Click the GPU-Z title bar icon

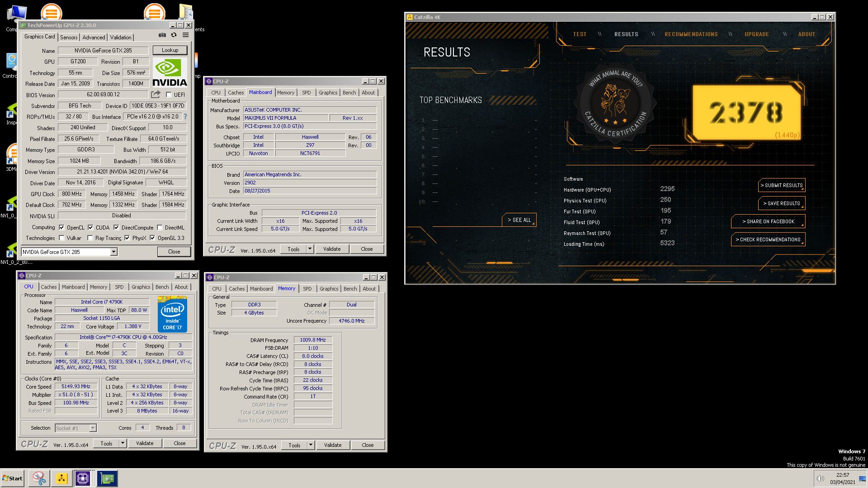23,25
